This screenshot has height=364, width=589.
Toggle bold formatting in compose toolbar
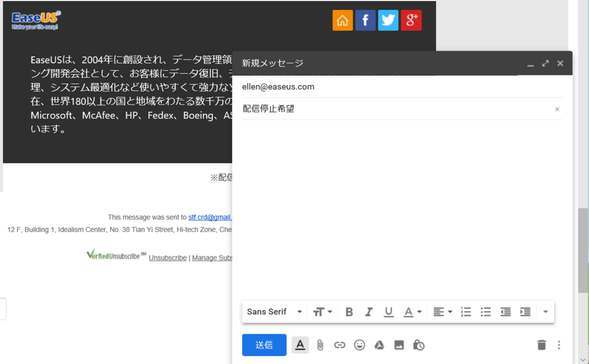pyautogui.click(x=349, y=312)
